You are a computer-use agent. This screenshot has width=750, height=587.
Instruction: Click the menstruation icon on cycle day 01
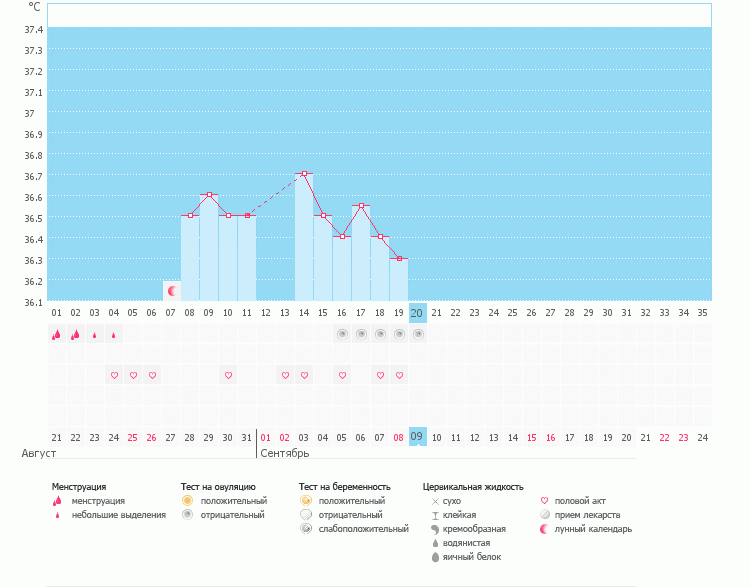click(56, 335)
